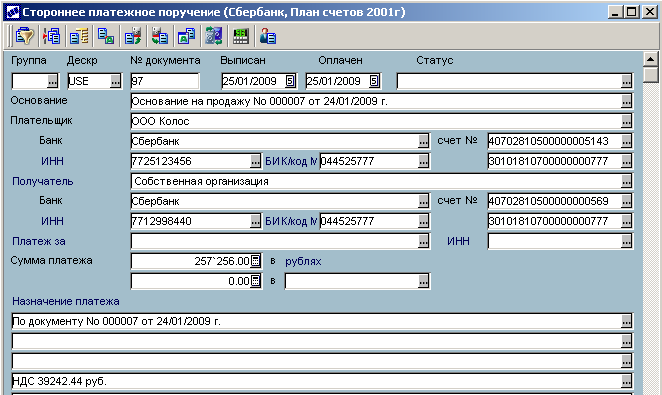Click the save document to disk icon
662x395 pixels.
click(x=133, y=36)
